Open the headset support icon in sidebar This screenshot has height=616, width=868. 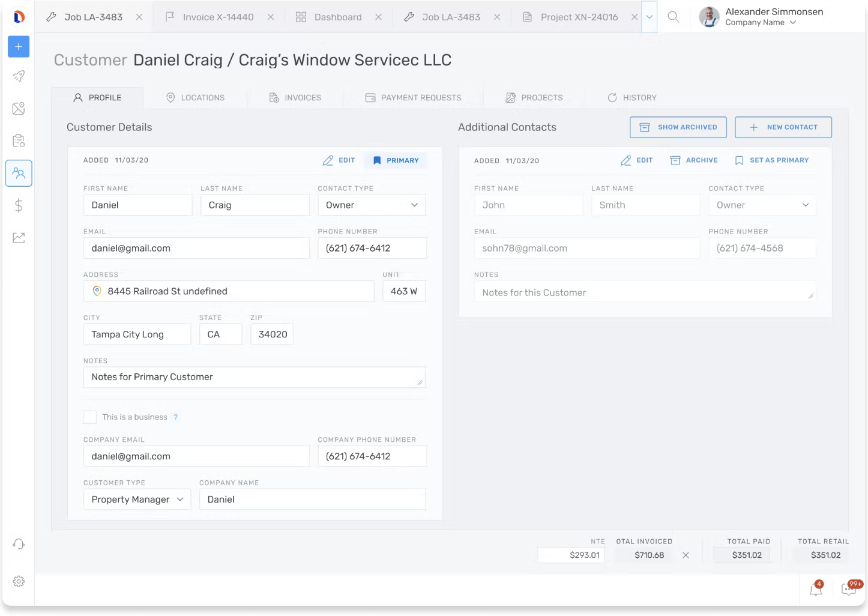pos(19,544)
